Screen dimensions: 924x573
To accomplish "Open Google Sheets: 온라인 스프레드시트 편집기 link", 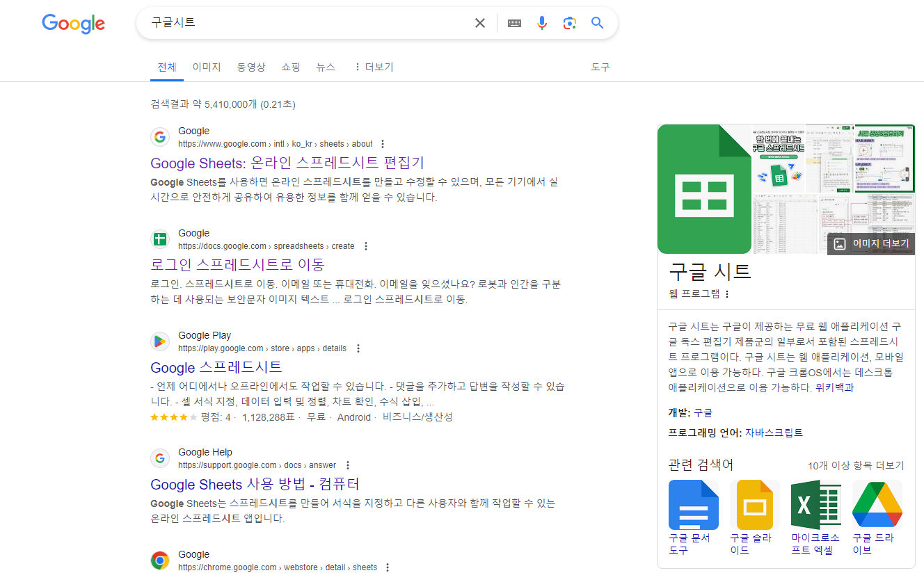I will (287, 163).
